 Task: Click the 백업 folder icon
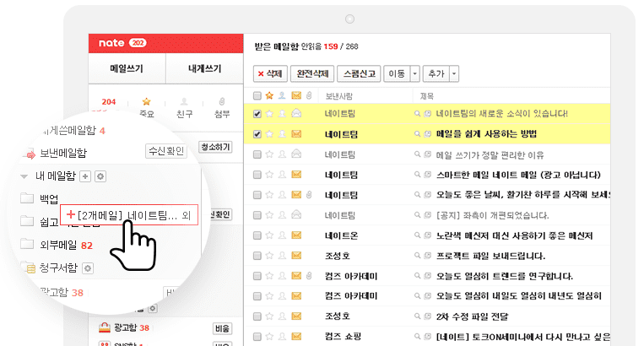pos(27,198)
